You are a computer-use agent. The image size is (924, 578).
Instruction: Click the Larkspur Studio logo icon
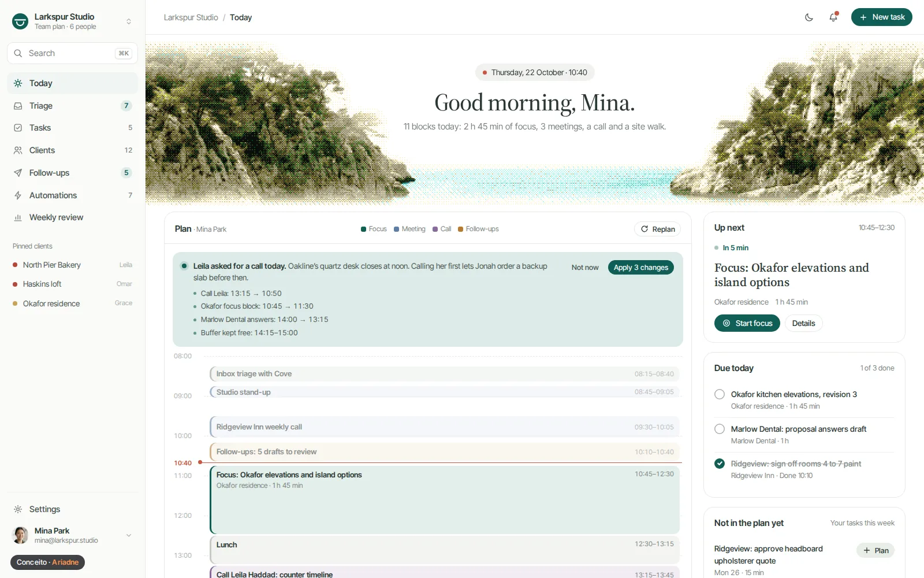pyautogui.click(x=20, y=21)
